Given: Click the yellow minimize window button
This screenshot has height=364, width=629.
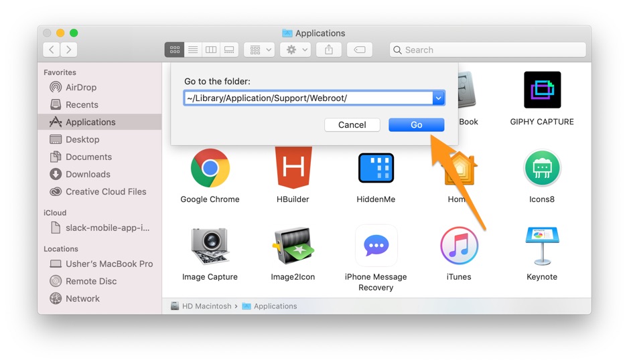Looking at the screenshot, I should click(60, 33).
